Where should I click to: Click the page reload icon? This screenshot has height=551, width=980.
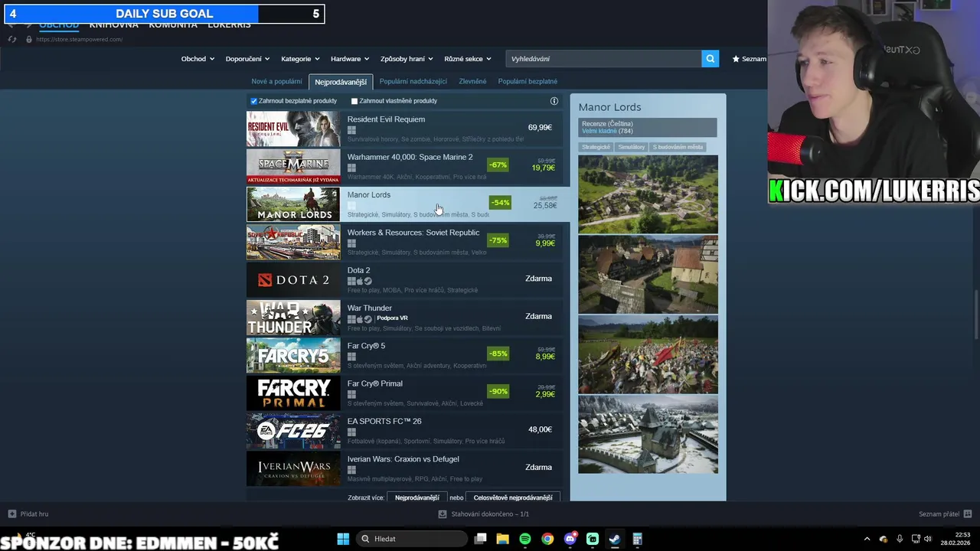tap(11, 39)
